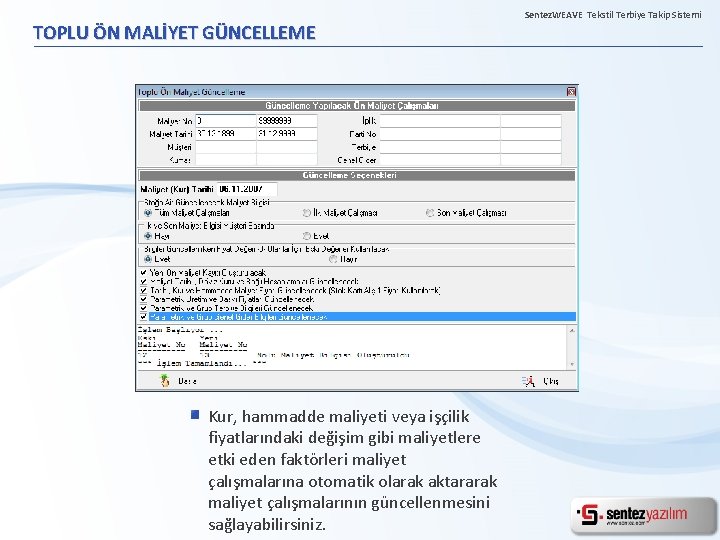Viewport: 720px width, 540px height.
Task: Click the log scrollbar down arrow
Action: (572, 364)
